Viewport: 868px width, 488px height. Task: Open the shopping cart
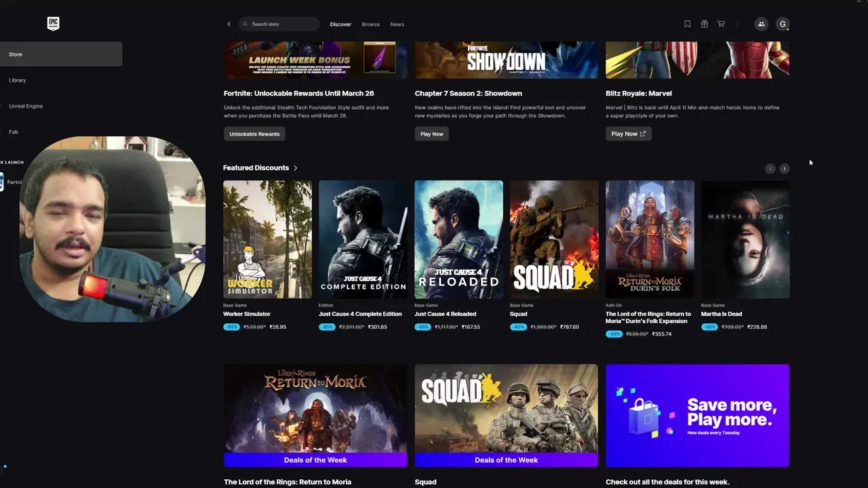pos(721,24)
